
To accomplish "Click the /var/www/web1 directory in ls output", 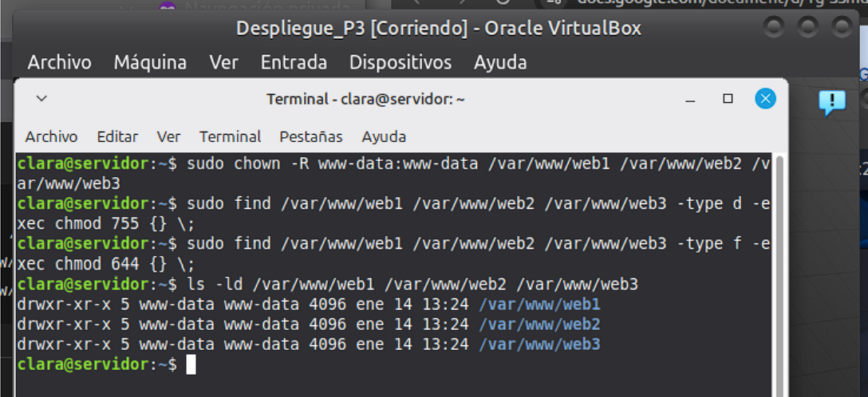I will tap(539, 305).
